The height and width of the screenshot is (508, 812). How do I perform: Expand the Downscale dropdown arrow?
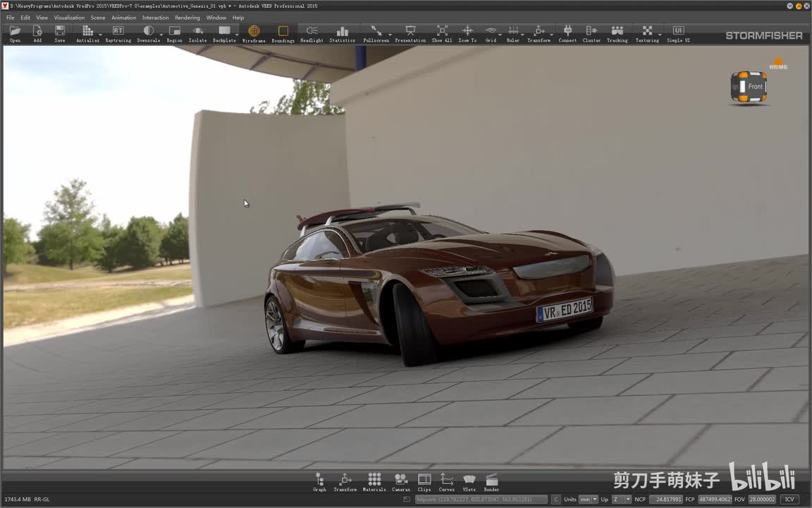(161, 35)
